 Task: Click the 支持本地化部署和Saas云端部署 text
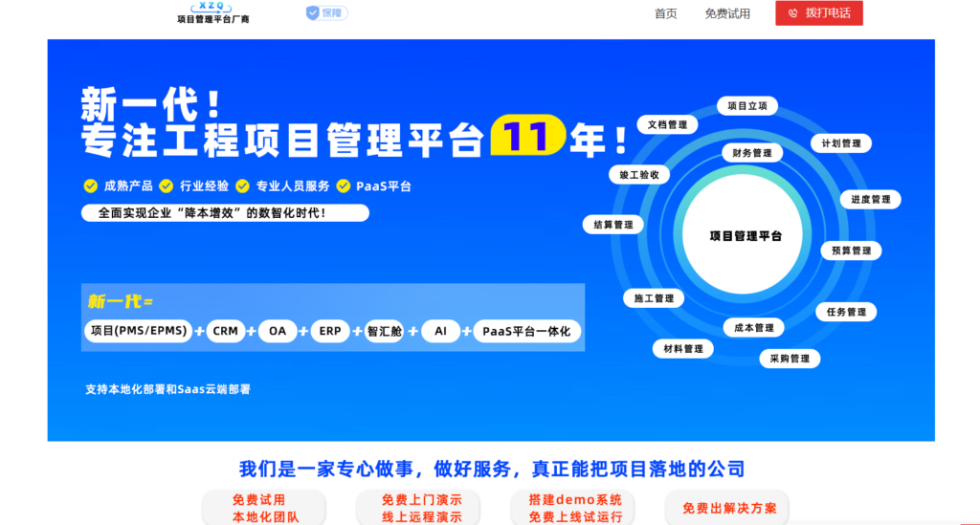pos(167,389)
